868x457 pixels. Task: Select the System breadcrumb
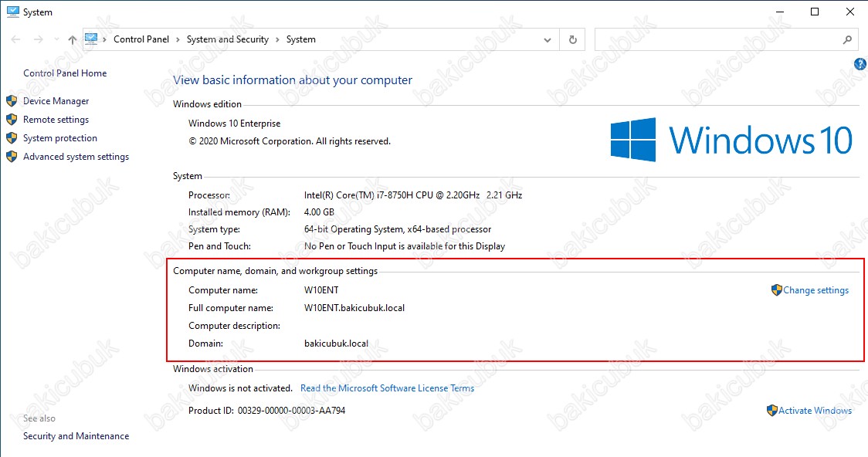(301, 39)
